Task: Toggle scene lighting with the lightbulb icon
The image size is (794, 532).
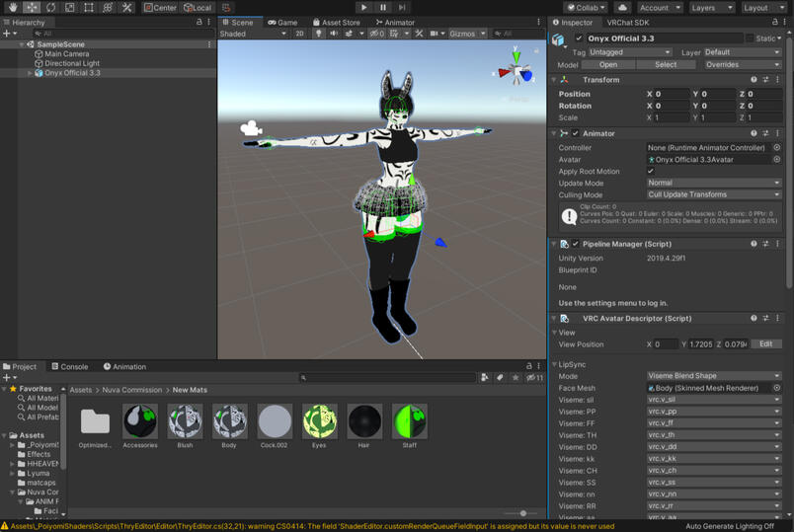Action: [318, 34]
